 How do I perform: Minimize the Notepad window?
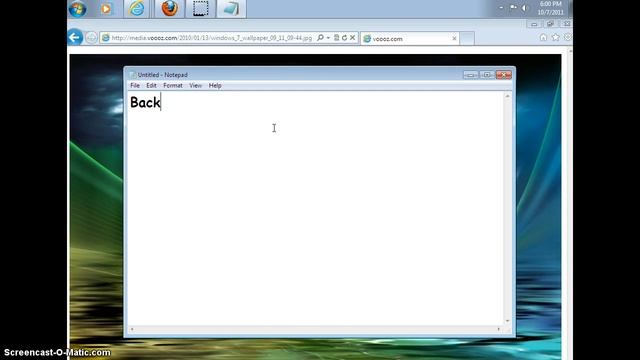(471, 75)
